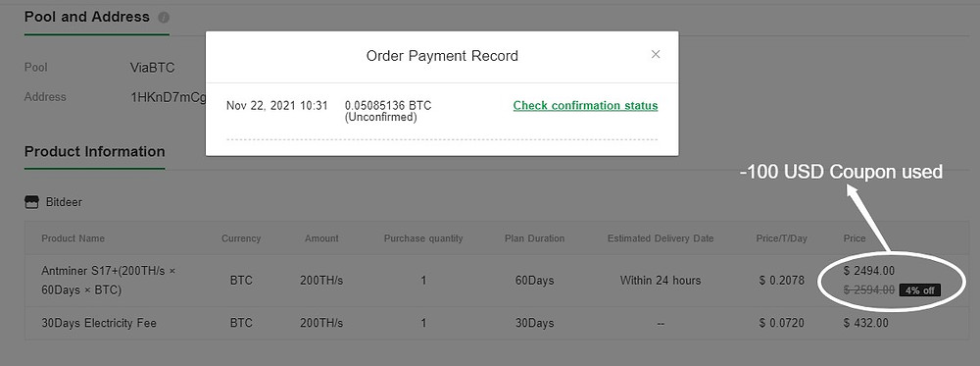The image size is (980, 366).
Task: Click the 30Days Electricity Fee row
Action: [497, 324]
